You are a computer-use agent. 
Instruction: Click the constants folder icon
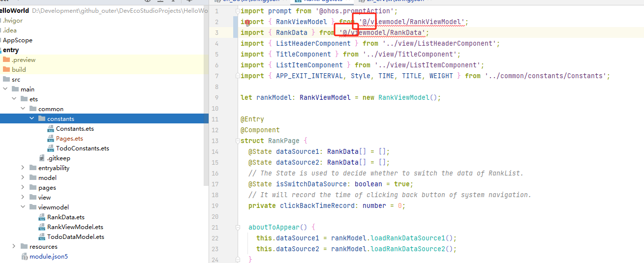point(42,119)
